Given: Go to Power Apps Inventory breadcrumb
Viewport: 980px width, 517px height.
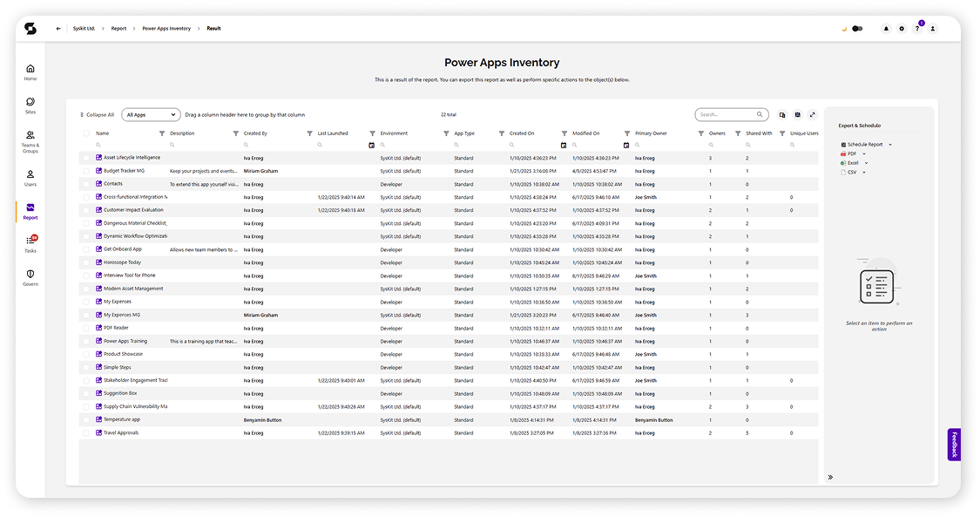Looking at the screenshot, I should (166, 29).
